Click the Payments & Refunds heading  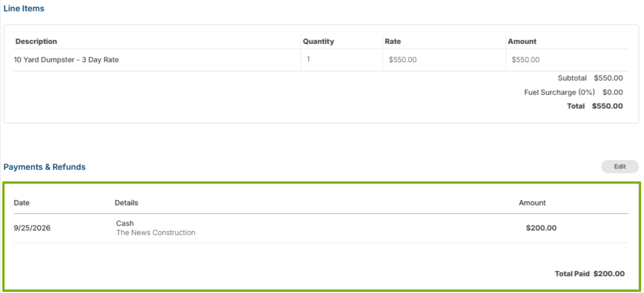coord(44,167)
